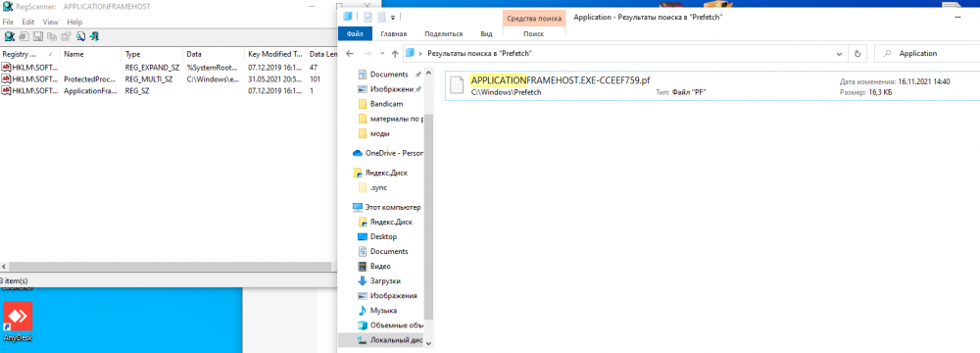Screen dimensions: 980x353
Task: Switch to the Вид ribbon tab
Action: 486,33
